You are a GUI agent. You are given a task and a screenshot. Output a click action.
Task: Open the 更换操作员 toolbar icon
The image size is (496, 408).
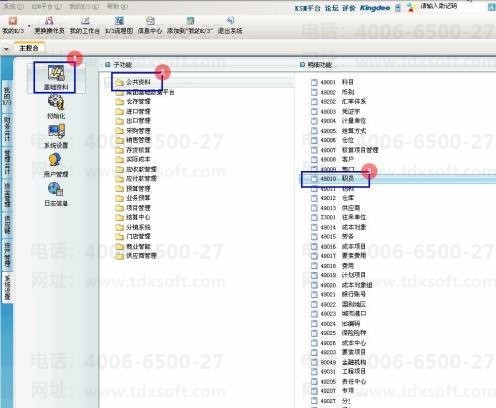pyautogui.click(x=49, y=26)
